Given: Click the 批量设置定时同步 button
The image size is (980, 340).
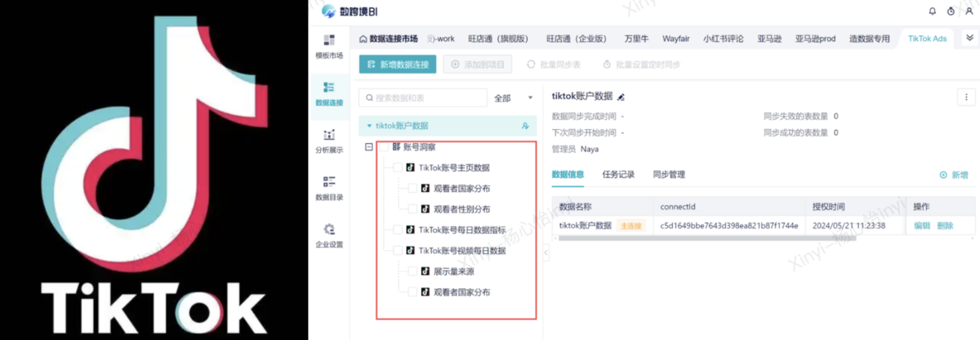Looking at the screenshot, I should pos(641,64).
